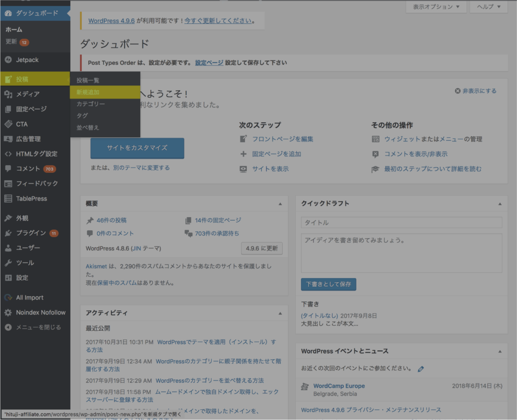The image size is (517, 420).
Task: Click the collapse menu arrow icon
Action: point(8,327)
